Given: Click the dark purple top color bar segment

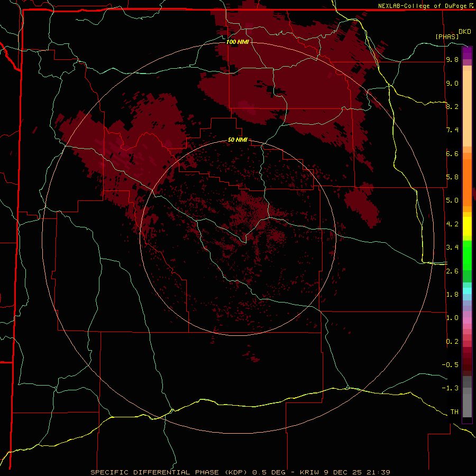Looking at the screenshot, I should pos(467,50).
